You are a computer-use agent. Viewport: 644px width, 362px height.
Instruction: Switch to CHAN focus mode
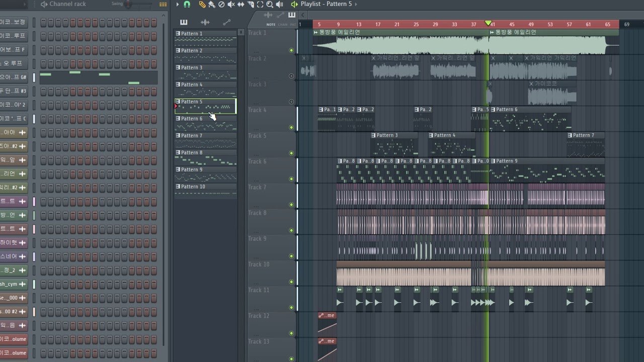click(283, 24)
